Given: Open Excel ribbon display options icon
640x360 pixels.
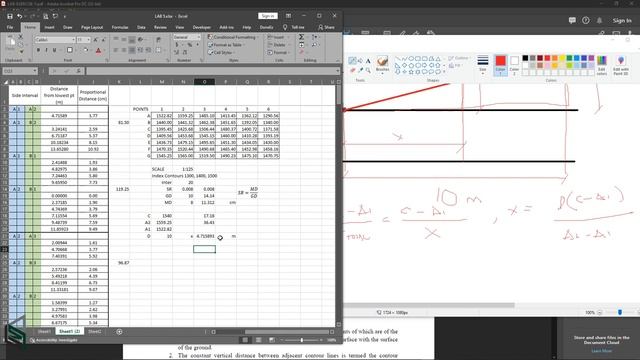Looking at the screenshot, I should point(288,16).
